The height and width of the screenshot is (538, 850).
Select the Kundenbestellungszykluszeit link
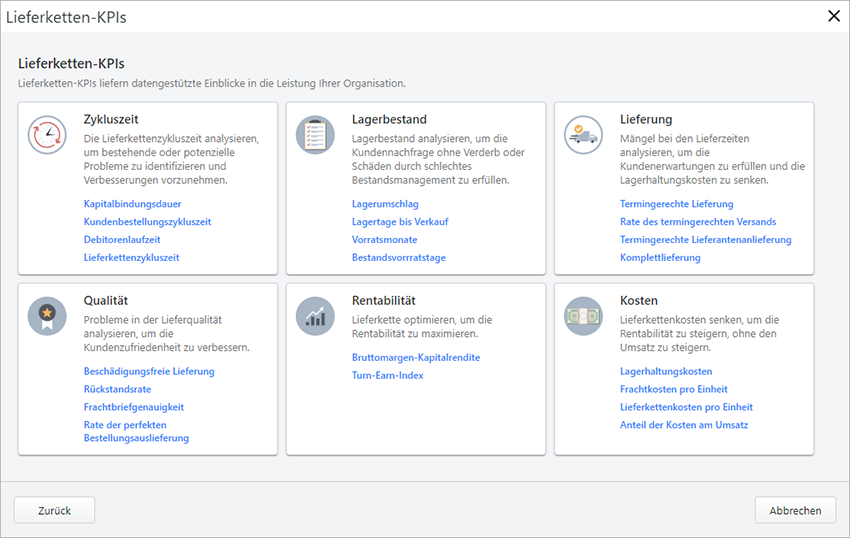147,222
